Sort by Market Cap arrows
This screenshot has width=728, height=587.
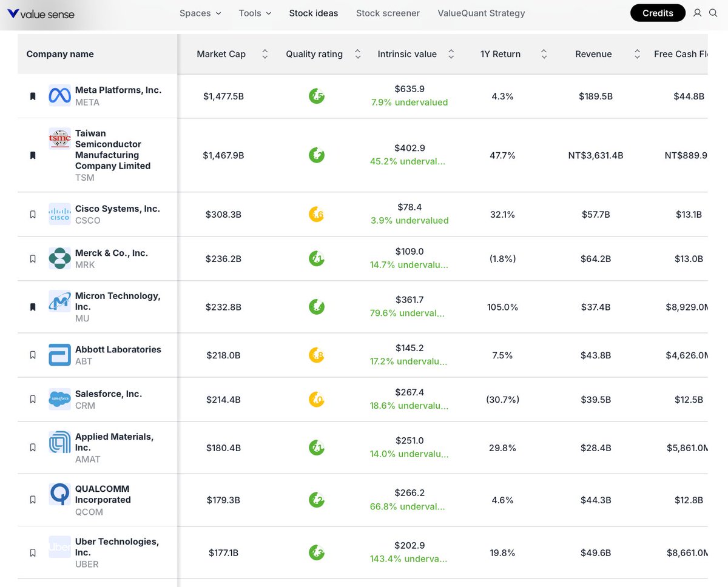click(265, 54)
